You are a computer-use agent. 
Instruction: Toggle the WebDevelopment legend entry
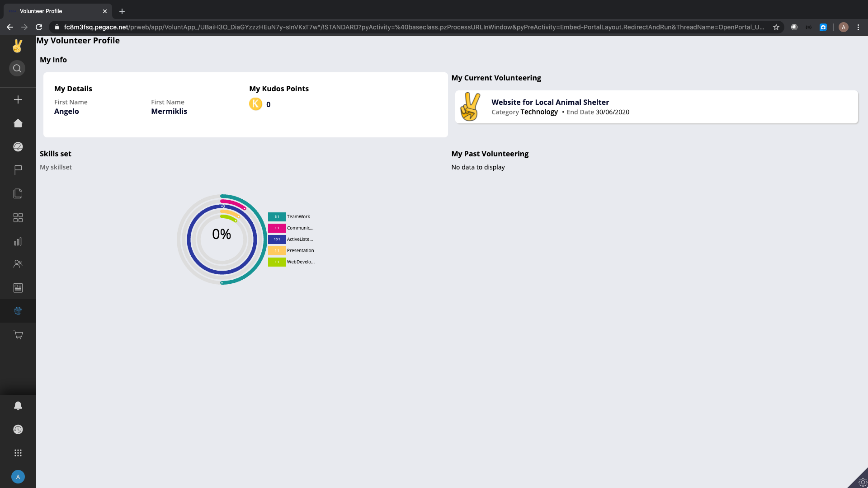[300, 262]
